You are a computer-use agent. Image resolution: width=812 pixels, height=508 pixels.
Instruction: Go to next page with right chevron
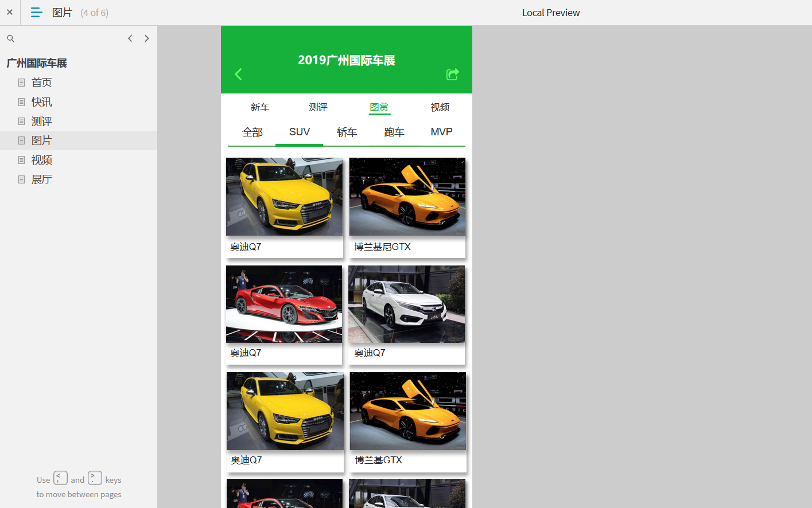tap(147, 38)
